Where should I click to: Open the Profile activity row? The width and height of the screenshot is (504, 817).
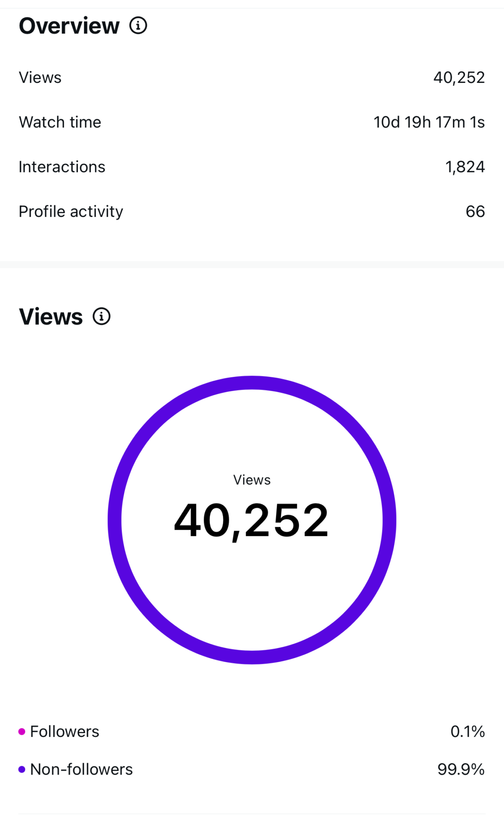[71, 212]
